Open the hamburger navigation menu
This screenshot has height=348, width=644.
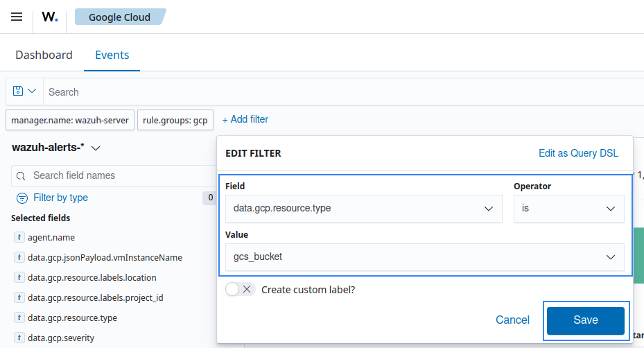pos(17,17)
